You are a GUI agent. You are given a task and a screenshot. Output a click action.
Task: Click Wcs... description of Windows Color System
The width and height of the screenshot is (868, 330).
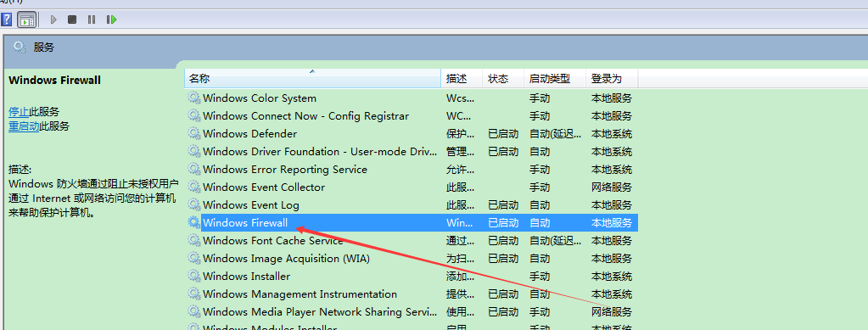460,98
